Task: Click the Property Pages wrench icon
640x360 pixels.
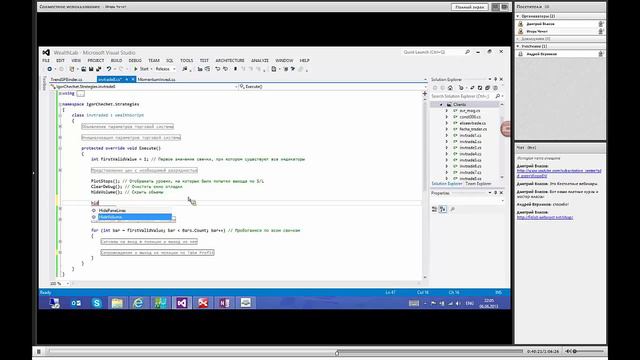Action: 452,209
